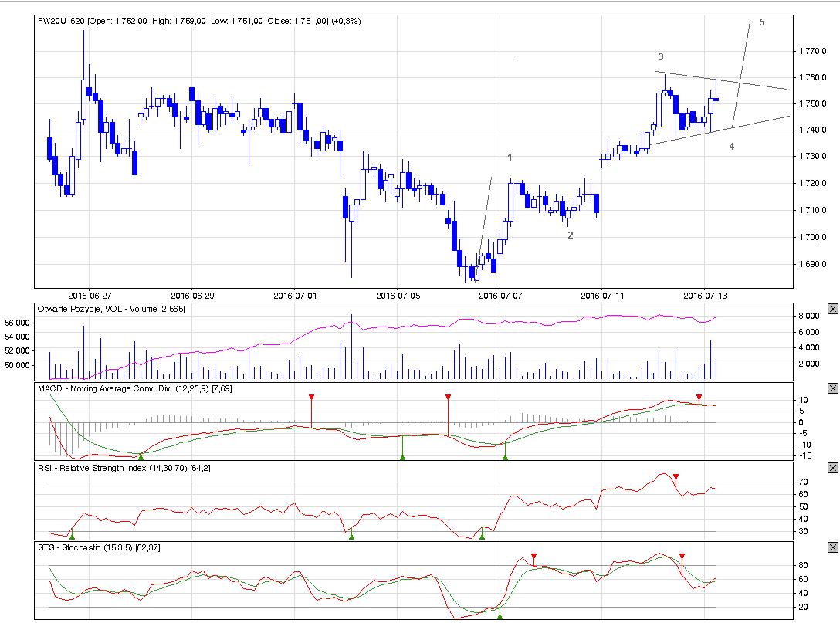Click the leftmost green buy marker in RSI
The height and width of the screenshot is (623, 840).
72,535
